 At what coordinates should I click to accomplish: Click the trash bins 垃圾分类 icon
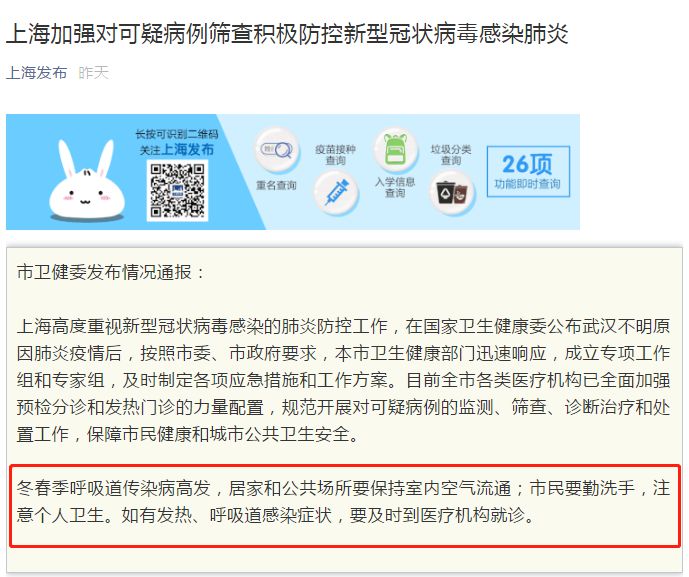(x=452, y=192)
